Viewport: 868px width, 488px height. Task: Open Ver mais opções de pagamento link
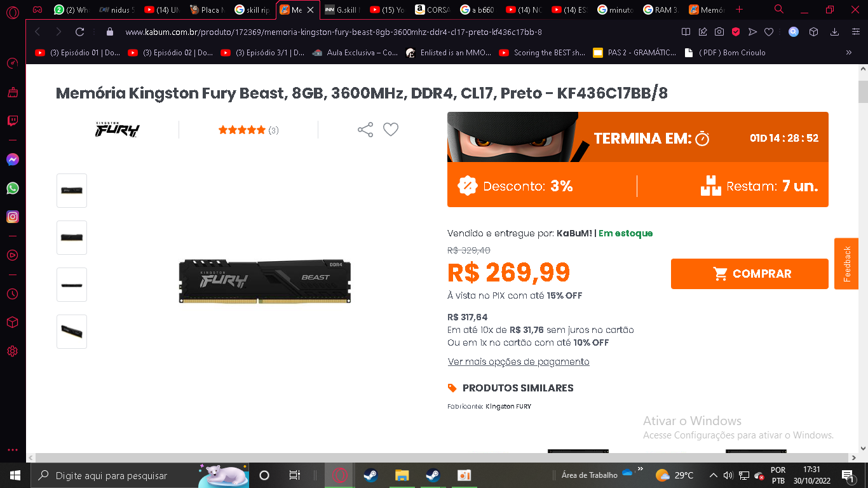coord(519,362)
